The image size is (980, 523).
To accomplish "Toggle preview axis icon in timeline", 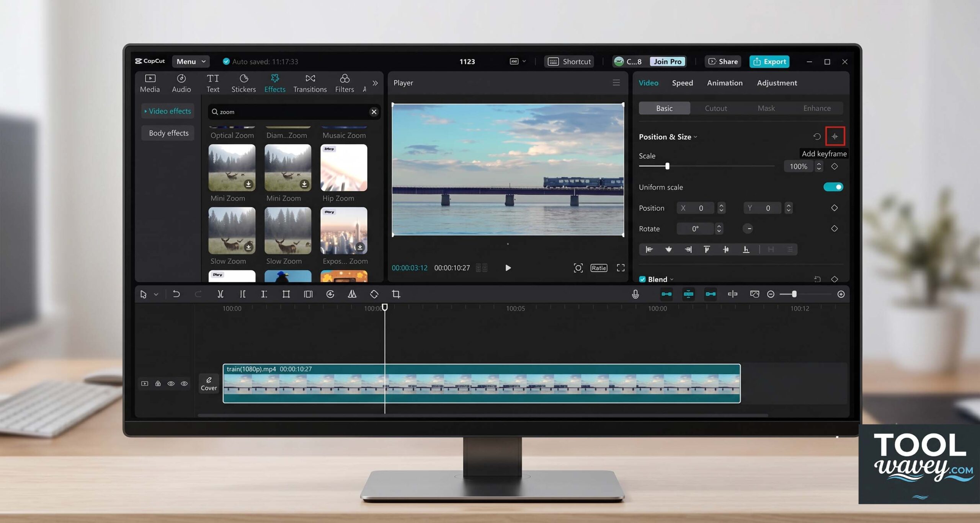I will 732,294.
